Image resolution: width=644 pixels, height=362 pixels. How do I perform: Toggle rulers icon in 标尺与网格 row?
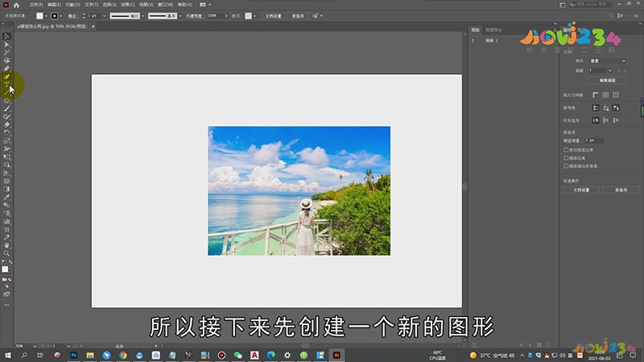(x=596, y=95)
